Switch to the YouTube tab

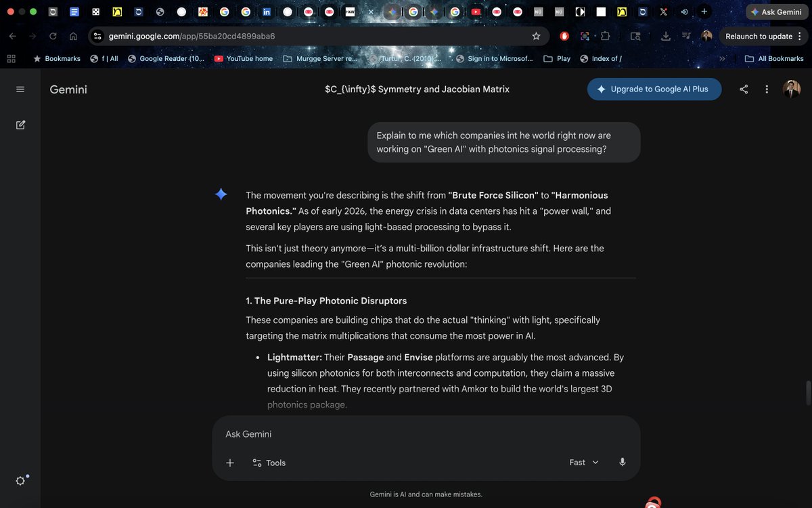[x=476, y=12]
